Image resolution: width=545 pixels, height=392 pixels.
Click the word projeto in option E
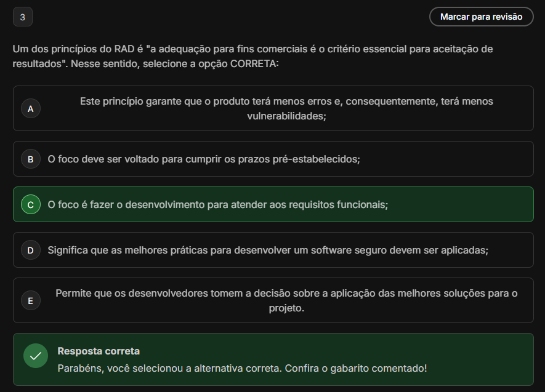286,308
